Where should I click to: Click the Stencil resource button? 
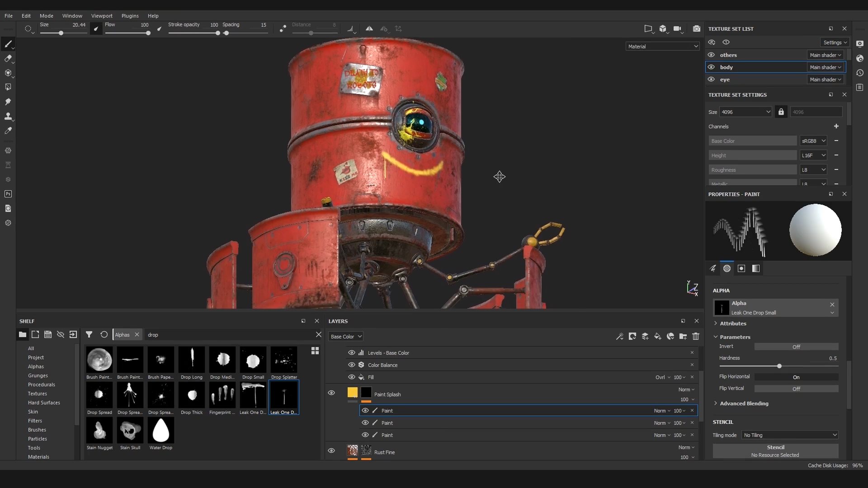point(775,451)
